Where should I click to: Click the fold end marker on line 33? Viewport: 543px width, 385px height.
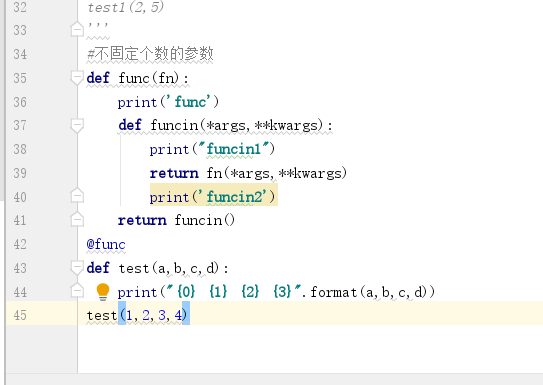coord(77,29)
